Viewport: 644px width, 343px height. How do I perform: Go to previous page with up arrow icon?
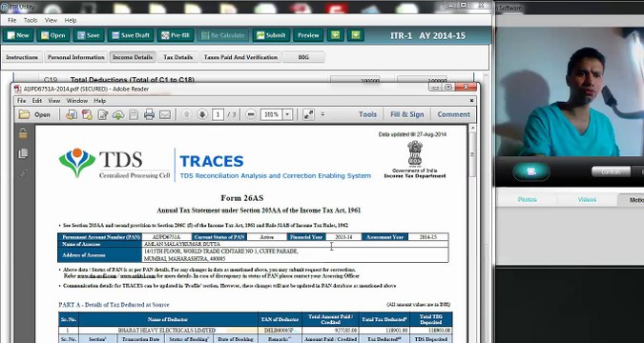click(186, 114)
